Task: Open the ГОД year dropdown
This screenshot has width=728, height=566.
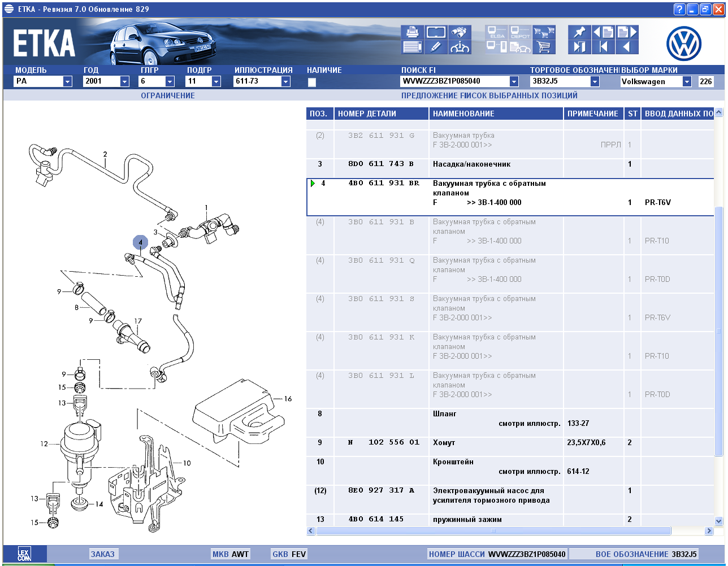Action: [125, 81]
